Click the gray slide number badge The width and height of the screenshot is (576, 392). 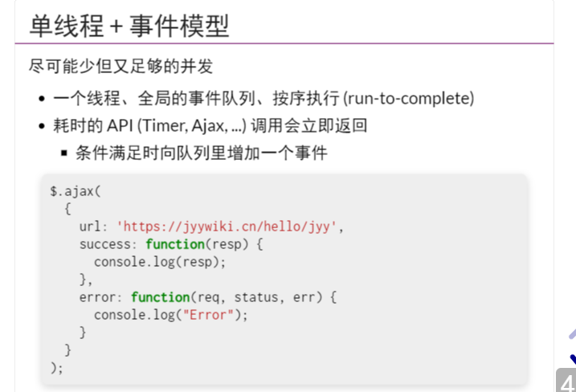tap(566, 380)
